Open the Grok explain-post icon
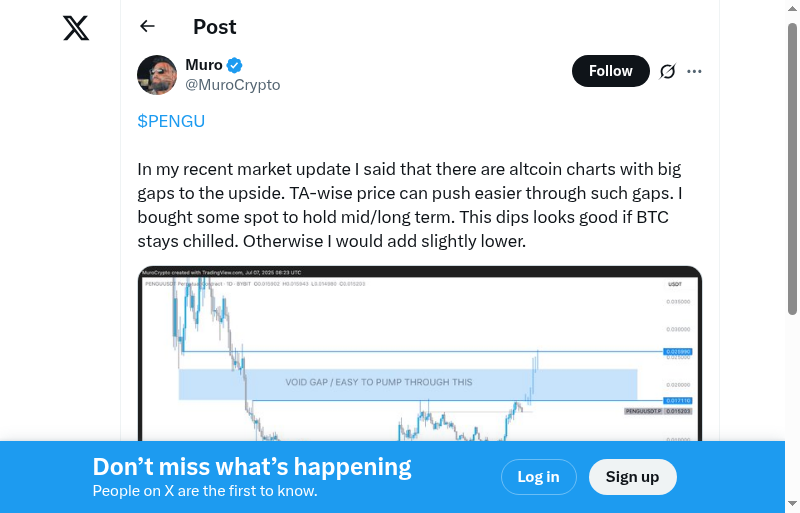This screenshot has height=513, width=800. 667,71
